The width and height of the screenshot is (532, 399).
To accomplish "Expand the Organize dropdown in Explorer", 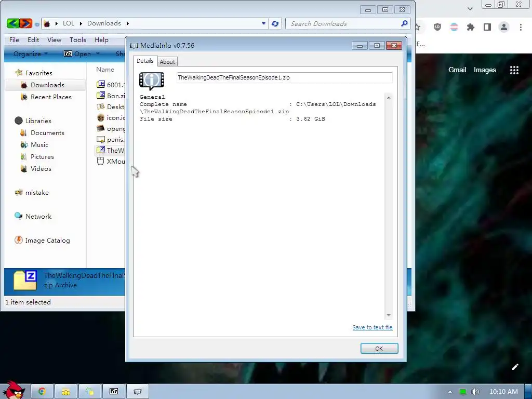I will 31,54.
